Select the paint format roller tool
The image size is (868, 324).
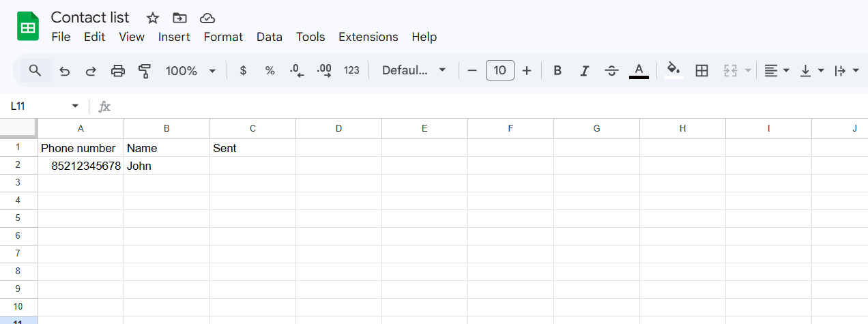pyautogui.click(x=144, y=71)
